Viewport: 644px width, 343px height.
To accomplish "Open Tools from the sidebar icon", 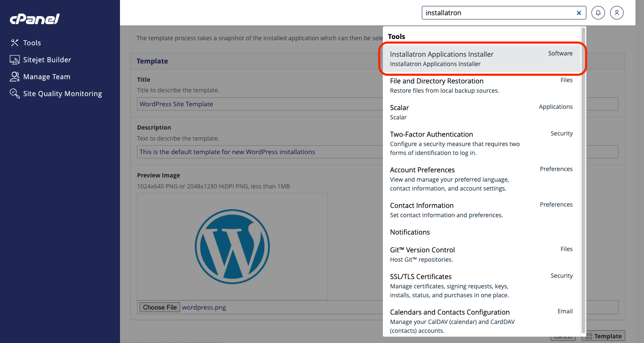I will click(x=15, y=43).
